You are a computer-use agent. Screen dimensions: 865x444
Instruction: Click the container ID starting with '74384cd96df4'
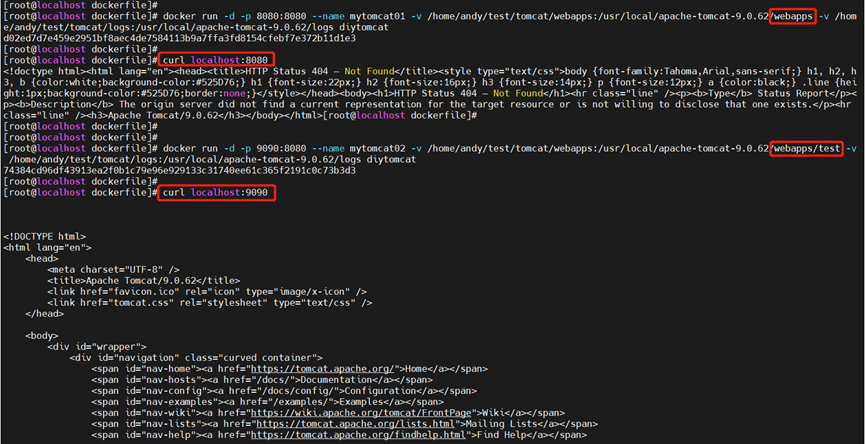[x=179, y=170]
